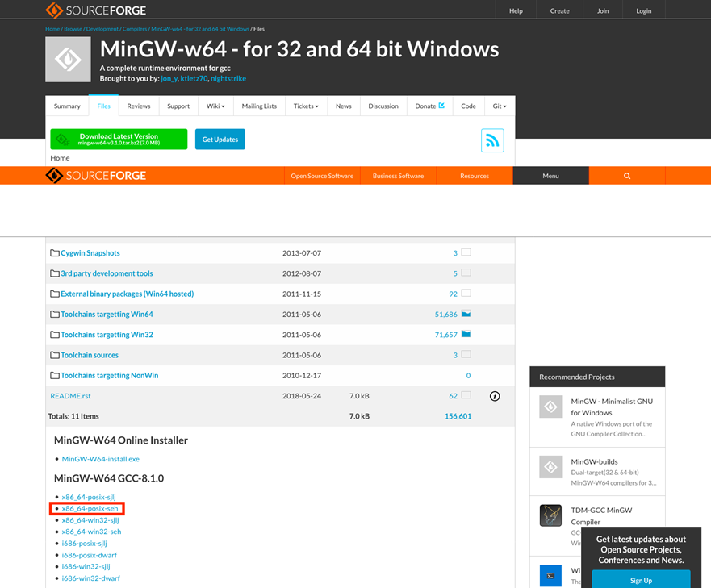Open x86_64-posix-sjlj download link
Screen dimensions: 711x588
pos(89,497)
